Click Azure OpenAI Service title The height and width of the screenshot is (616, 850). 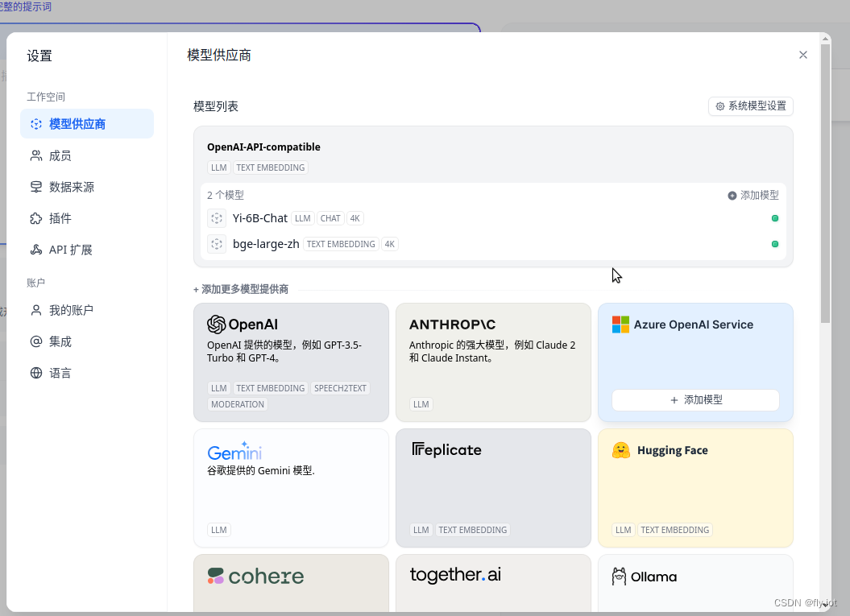point(694,325)
